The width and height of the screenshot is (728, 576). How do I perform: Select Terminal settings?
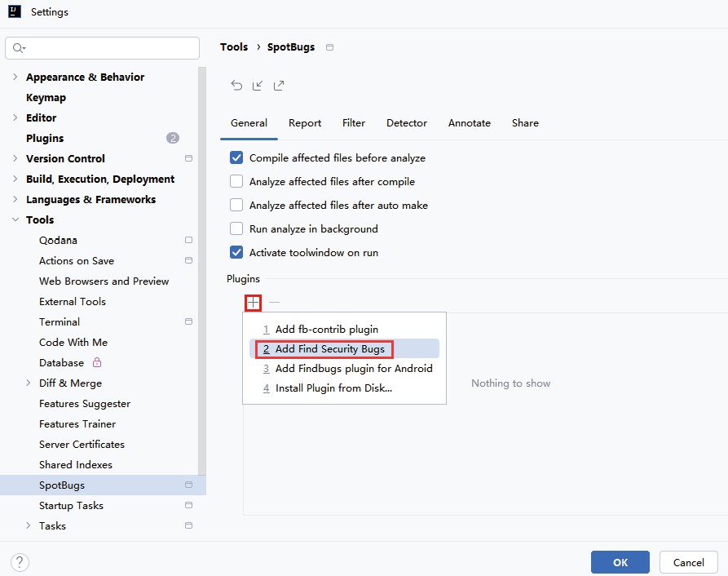(x=60, y=322)
